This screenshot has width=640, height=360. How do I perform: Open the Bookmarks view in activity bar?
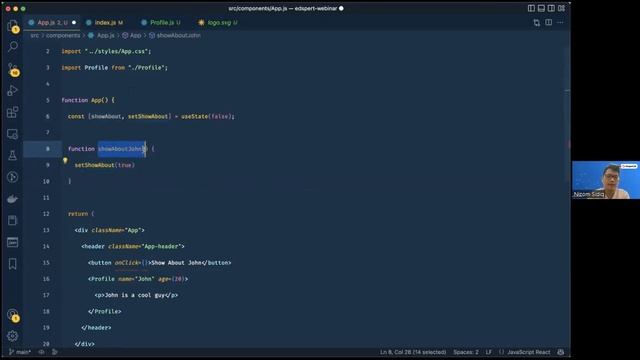coord(13,264)
